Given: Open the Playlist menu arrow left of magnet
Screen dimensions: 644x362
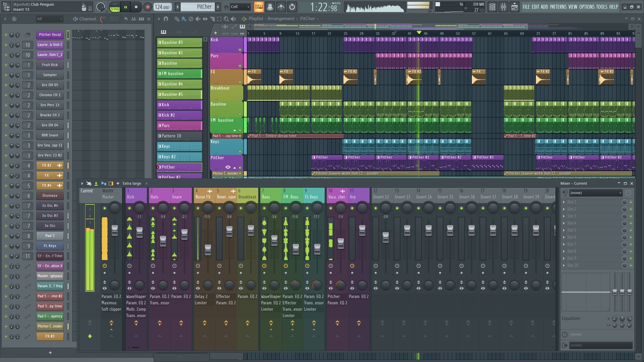Looking at the screenshot, I should 159,19.
